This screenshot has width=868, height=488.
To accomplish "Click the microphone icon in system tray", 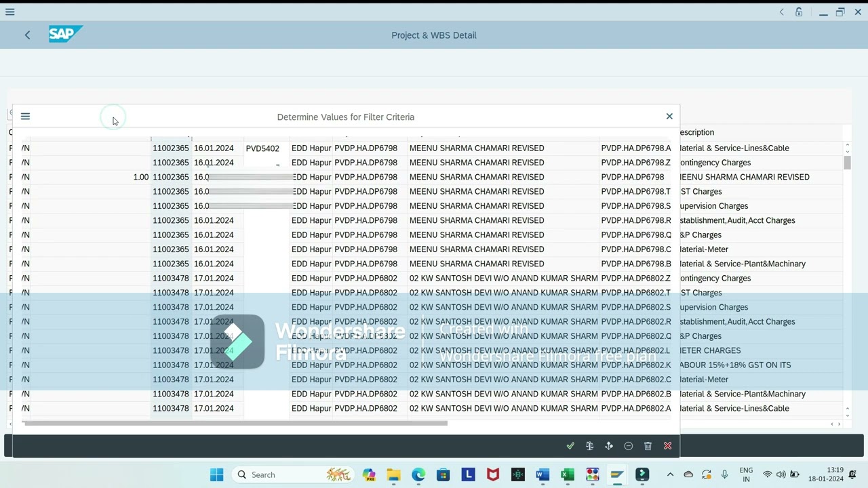I will pyautogui.click(x=725, y=474).
